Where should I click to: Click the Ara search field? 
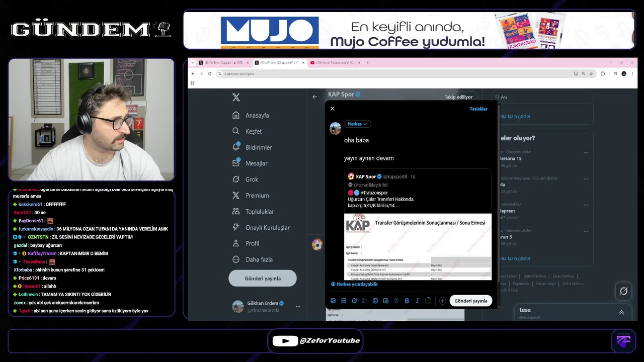click(x=542, y=97)
